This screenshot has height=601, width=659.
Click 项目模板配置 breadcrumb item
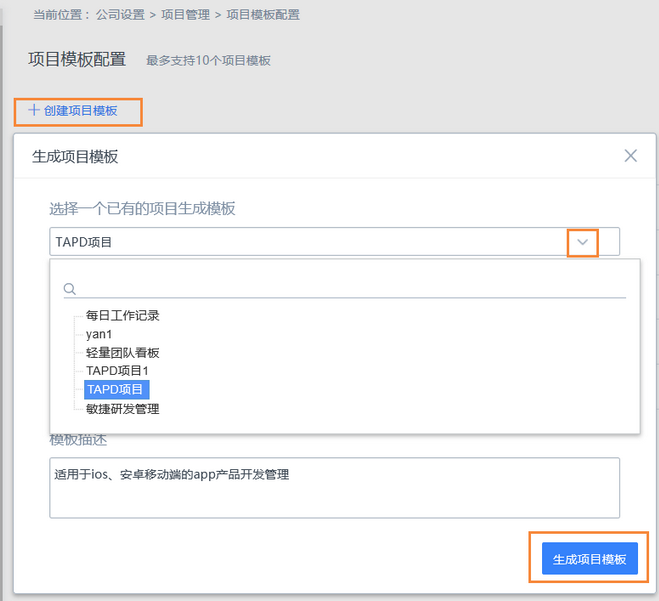pos(263,15)
